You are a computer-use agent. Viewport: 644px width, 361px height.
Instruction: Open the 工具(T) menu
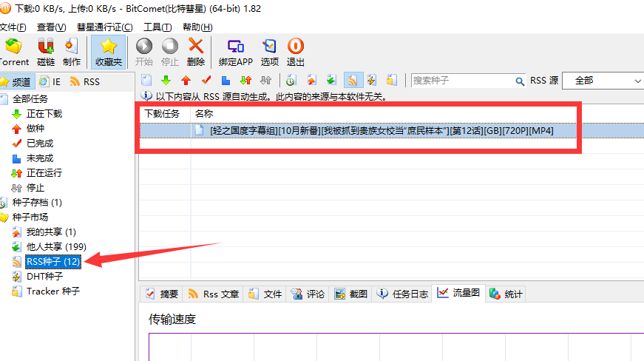click(157, 27)
